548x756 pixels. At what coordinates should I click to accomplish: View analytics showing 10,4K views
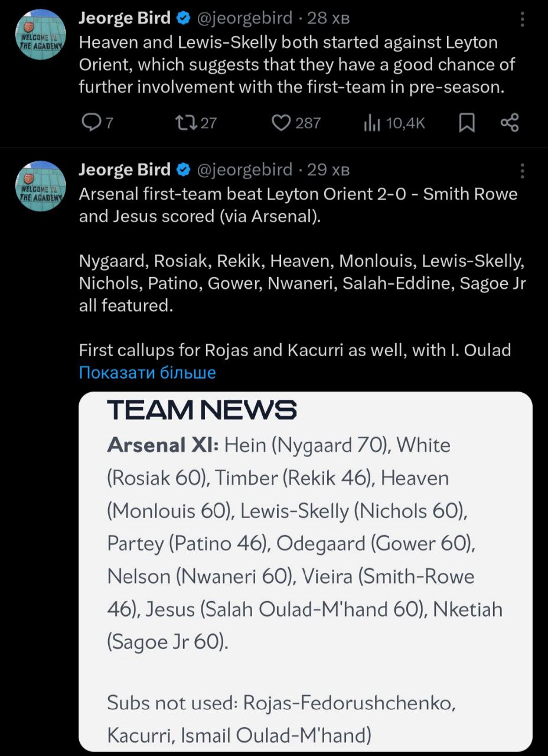372,122
